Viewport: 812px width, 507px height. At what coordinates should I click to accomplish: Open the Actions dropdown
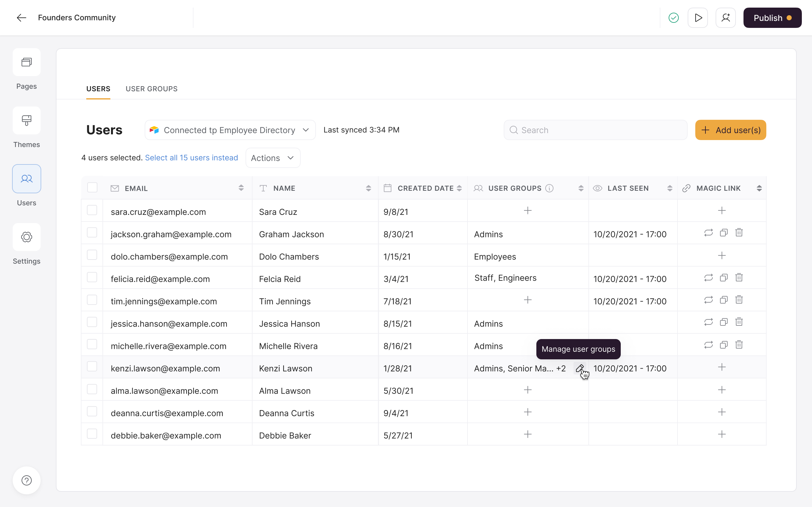tap(272, 158)
